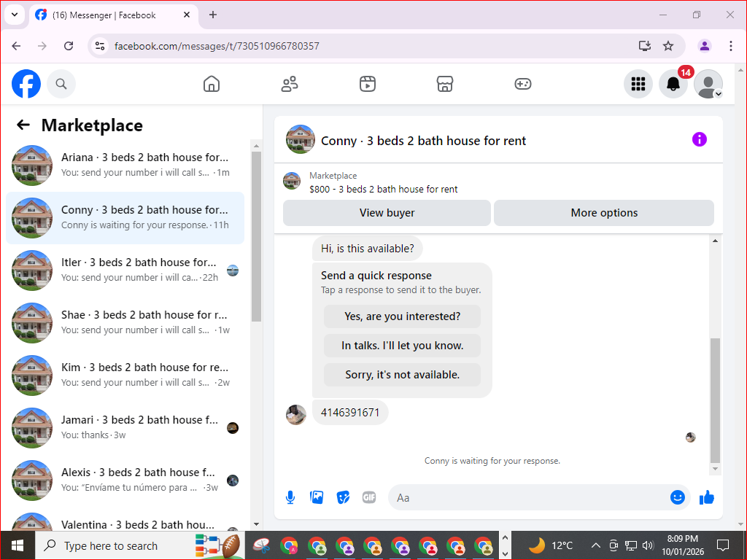Show hidden system tray icons

(x=595, y=545)
